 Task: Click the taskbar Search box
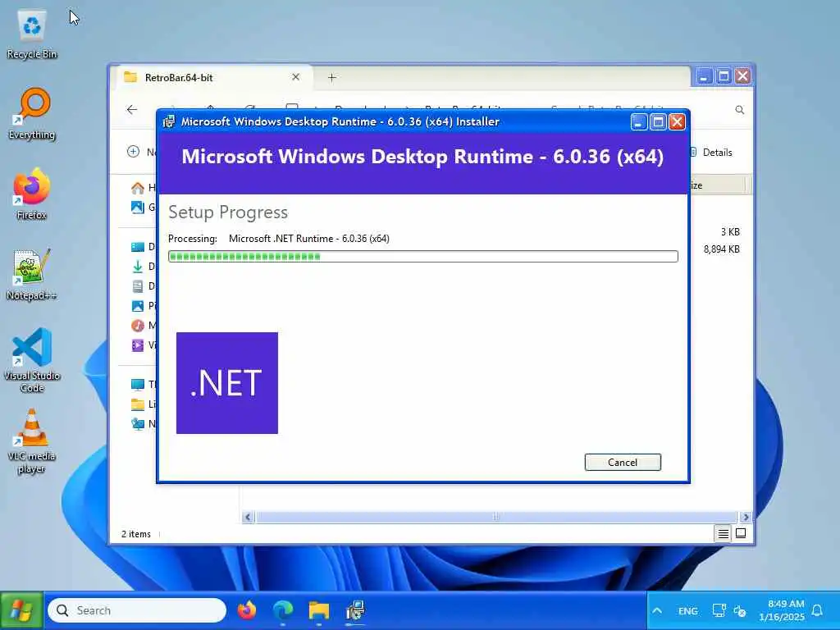pos(137,610)
